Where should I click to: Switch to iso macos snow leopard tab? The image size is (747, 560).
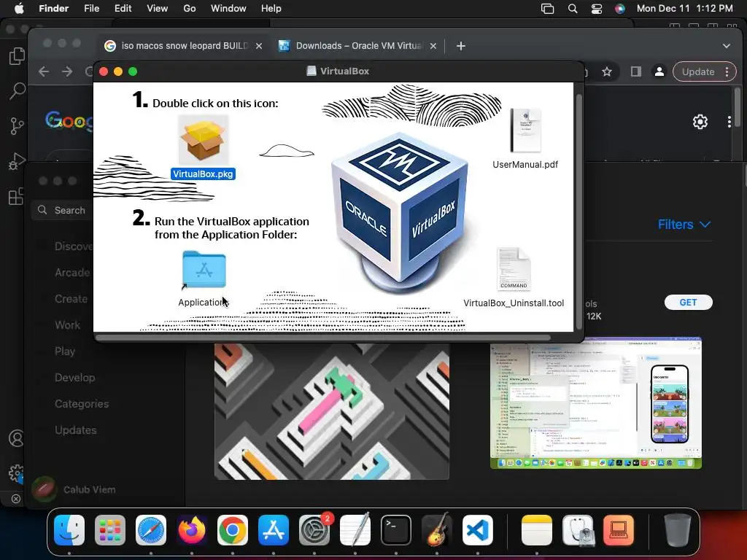point(183,46)
